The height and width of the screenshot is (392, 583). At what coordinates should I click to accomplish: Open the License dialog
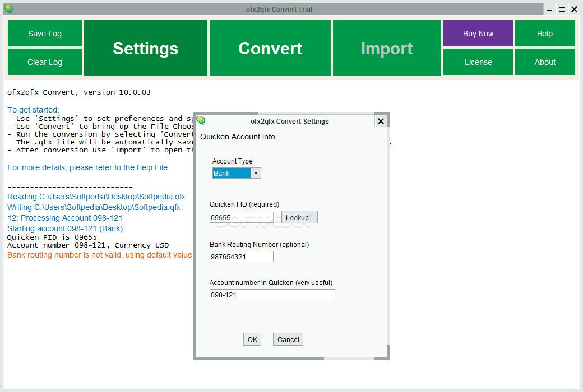pos(478,62)
